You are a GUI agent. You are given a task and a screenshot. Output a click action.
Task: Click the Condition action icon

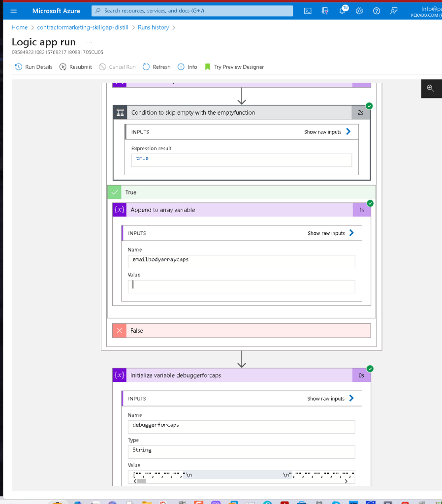pos(120,113)
